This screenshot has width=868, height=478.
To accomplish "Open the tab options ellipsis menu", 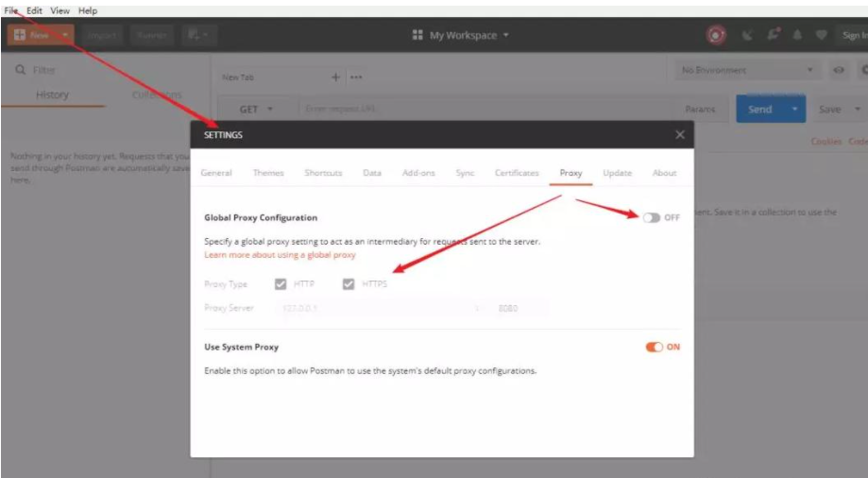I will tap(356, 77).
